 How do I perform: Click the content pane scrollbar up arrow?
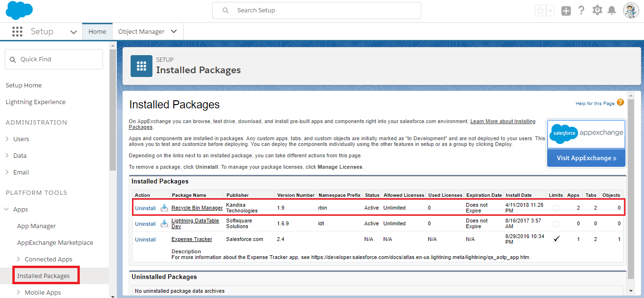point(631,95)
